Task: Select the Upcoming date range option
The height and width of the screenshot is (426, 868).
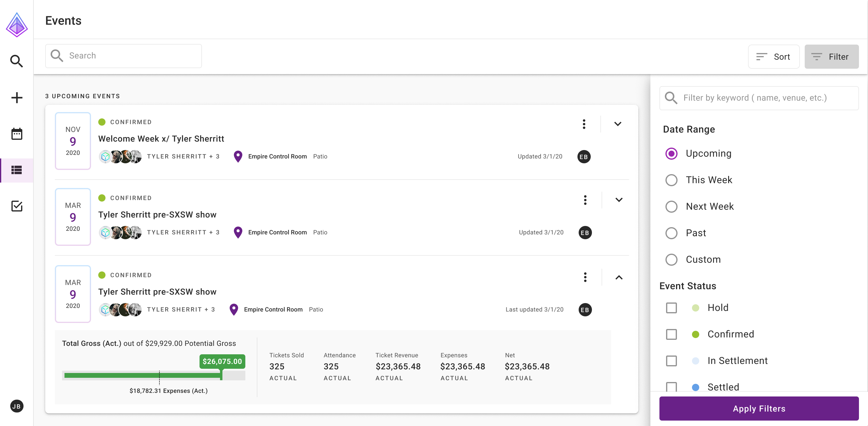Action: click(671, 154)
